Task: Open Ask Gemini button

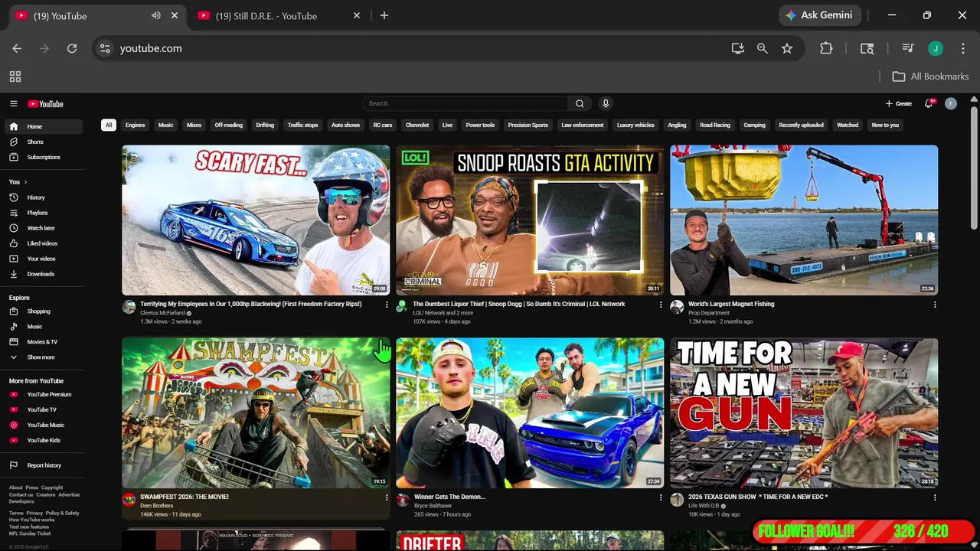Action: point(821,15)
